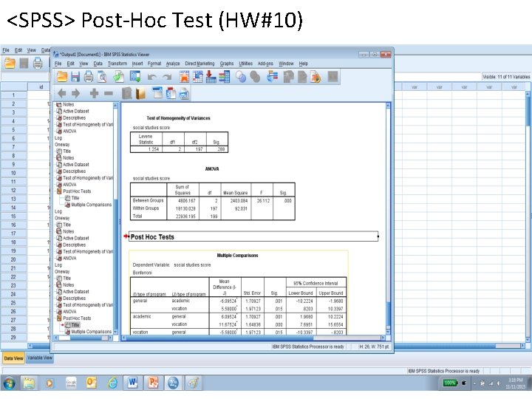The height and width of the screenshot is (399, 532).
Task: Click the ANOVA table title in output
Action: pyautogui.click(x=212, y=169)
